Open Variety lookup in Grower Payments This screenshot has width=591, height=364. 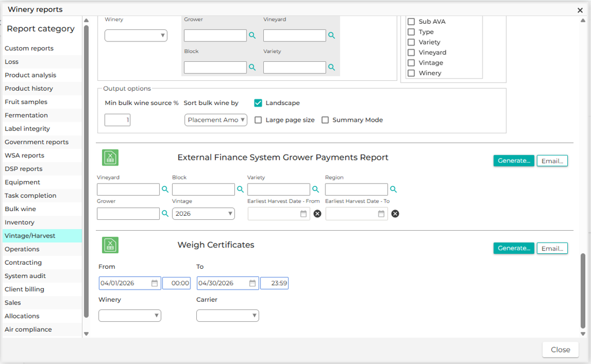pos(316,189)
